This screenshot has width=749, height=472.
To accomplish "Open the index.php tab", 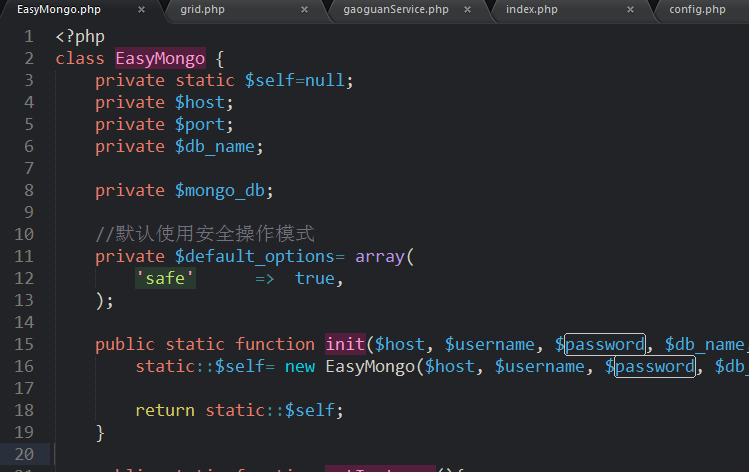I will (532, 10).
